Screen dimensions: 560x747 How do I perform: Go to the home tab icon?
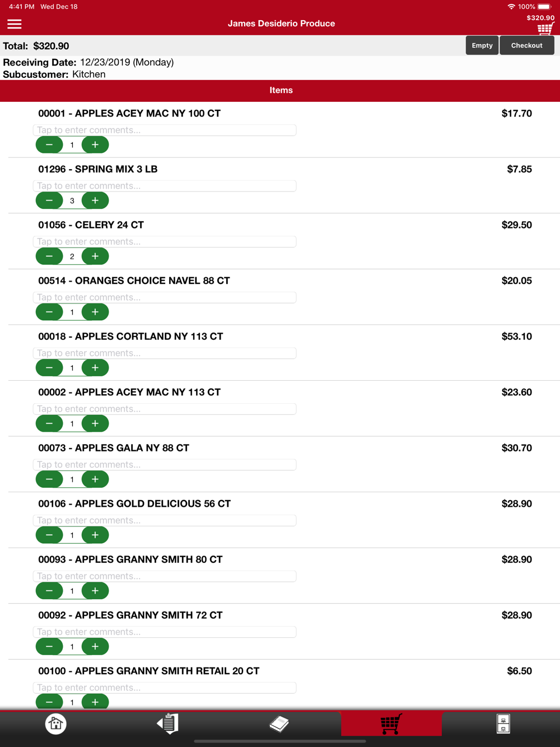tap(55, 723)
